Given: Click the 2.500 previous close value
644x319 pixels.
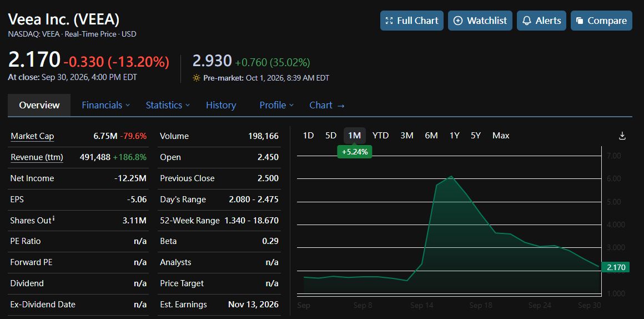Looking at the screenshot, I should coord(268,178).
